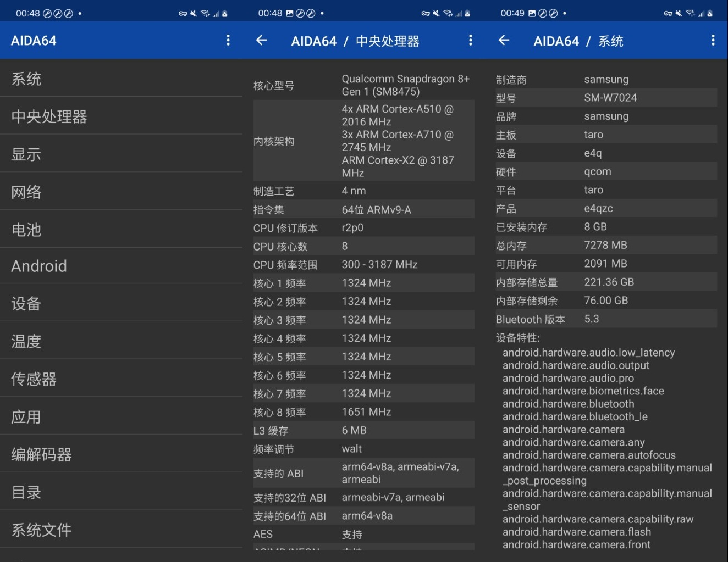Select the 平台 label
The height and width of the screenshot is (562, 728).
pos(506,191)
